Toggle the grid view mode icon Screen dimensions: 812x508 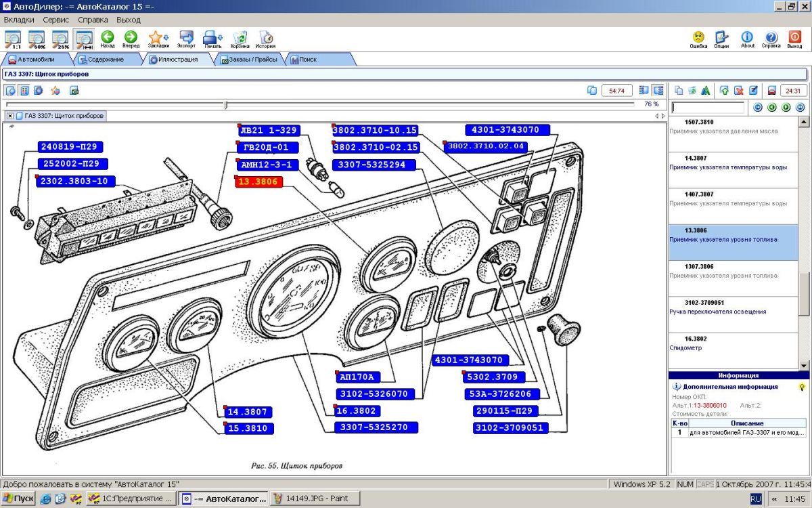[x=24, y=90]
